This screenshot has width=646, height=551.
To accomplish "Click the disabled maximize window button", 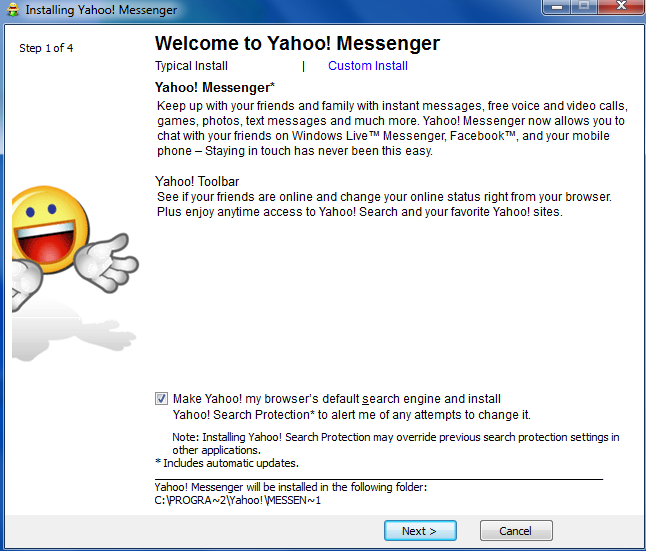I will 584,7.
